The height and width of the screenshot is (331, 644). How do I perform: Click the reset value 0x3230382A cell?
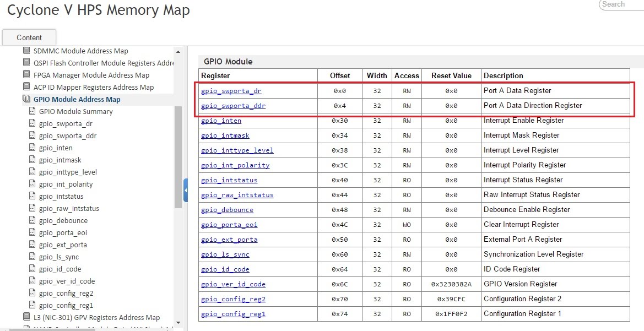click(x=451, y=284)
